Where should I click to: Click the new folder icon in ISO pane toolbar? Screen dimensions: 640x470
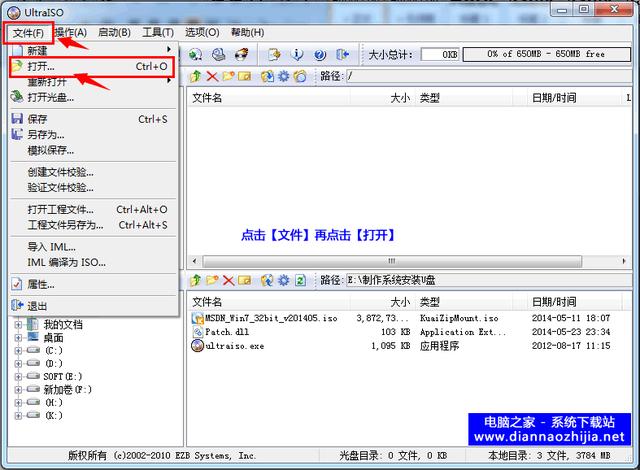coord(228,76)
